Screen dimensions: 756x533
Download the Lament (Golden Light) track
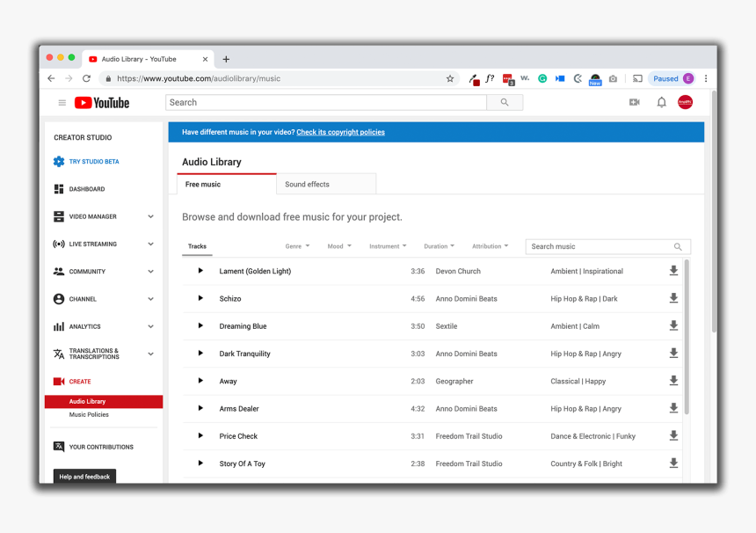[673, 271]
